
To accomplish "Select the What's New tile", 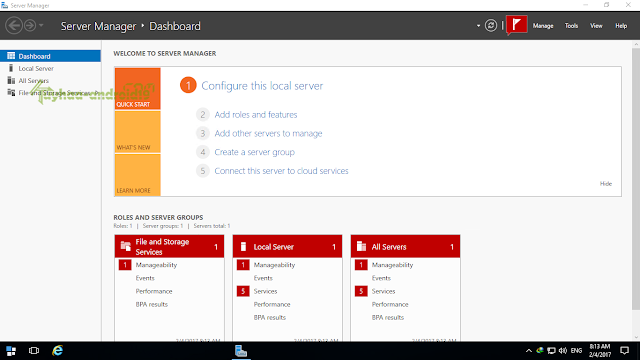I will pos(138,132).
